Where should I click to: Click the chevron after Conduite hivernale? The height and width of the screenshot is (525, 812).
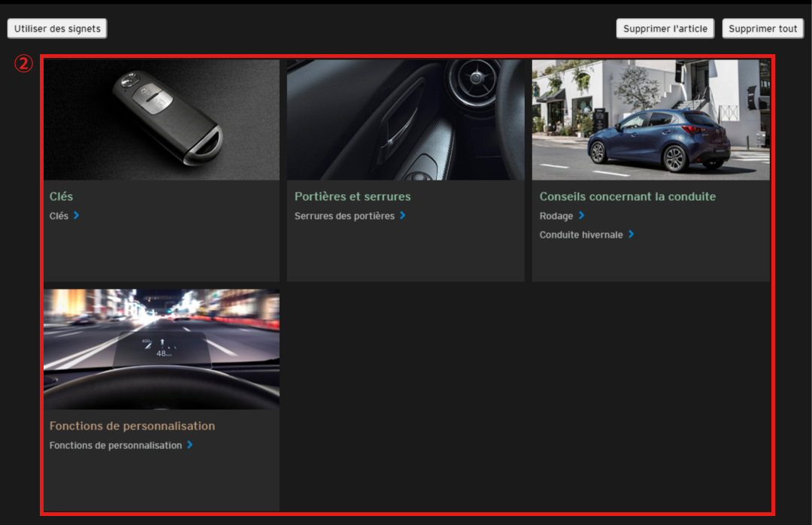tap(632, 235)
